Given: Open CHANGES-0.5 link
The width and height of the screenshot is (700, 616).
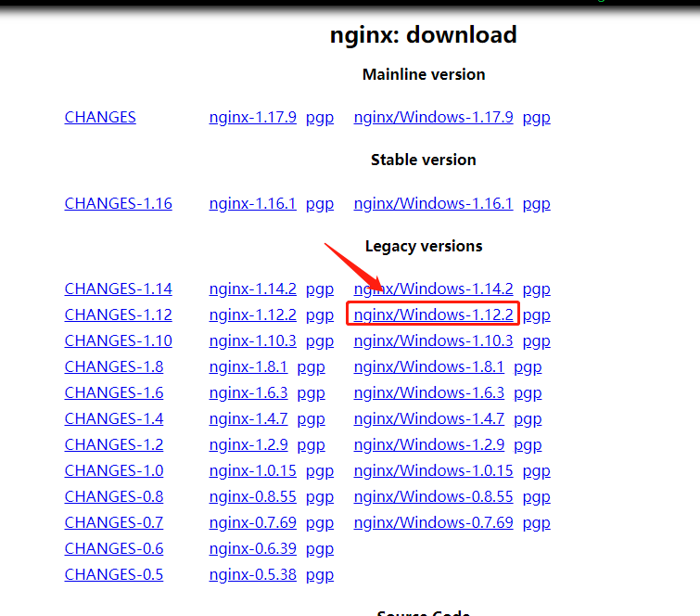Looking at the screenshot, I should [114, 573].
